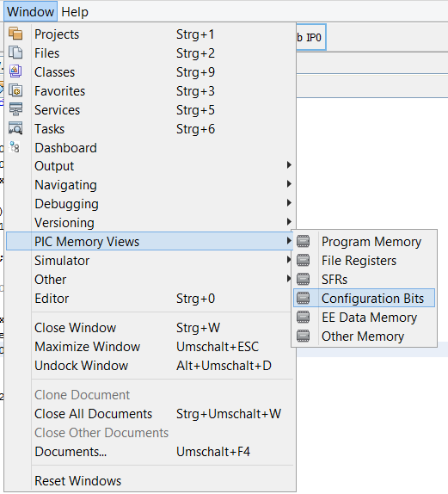Choose Reset Windows
Viewport: 448px width, 494px height.
150,481
